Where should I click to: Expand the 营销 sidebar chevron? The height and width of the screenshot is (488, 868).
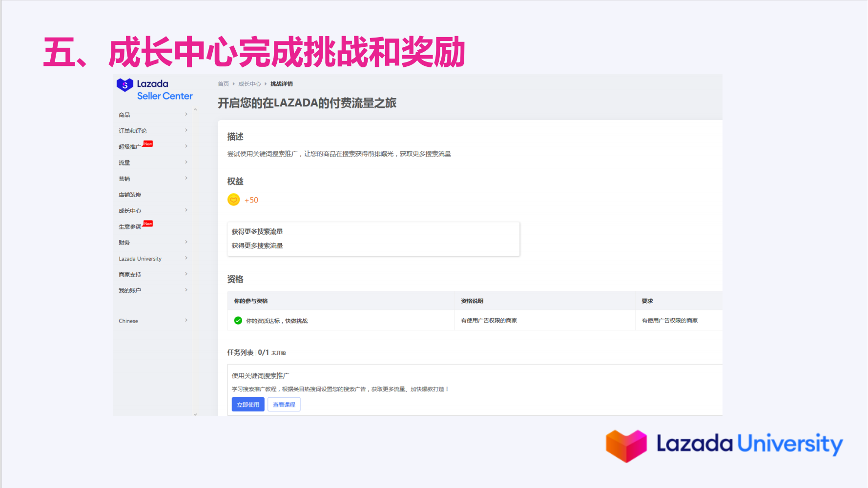186,178
